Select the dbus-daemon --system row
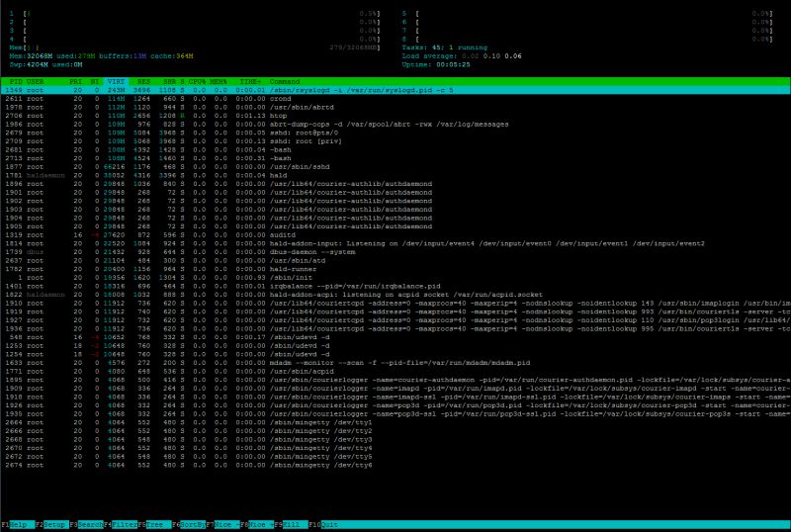This screenshot has width=791, height=532. 395,252
